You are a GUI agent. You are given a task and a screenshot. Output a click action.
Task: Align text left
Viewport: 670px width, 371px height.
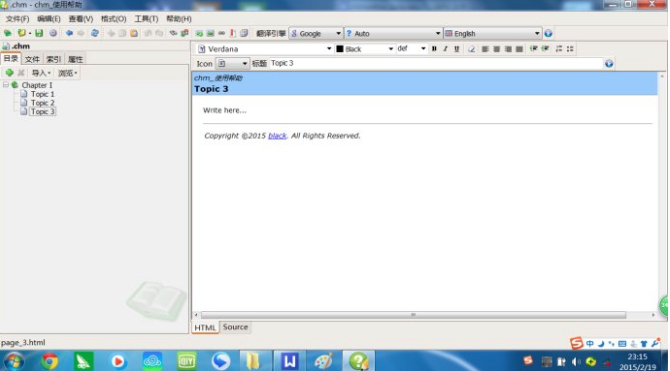pos(485,49)
